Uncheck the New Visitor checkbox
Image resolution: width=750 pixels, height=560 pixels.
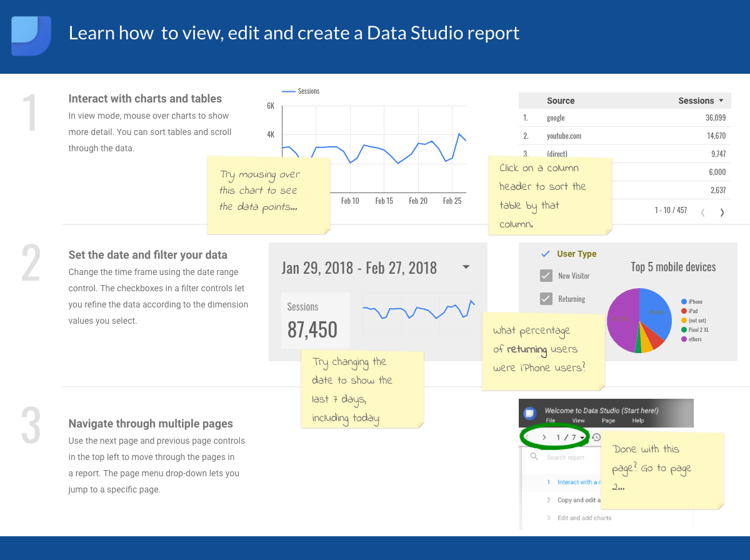click(546, 276)
